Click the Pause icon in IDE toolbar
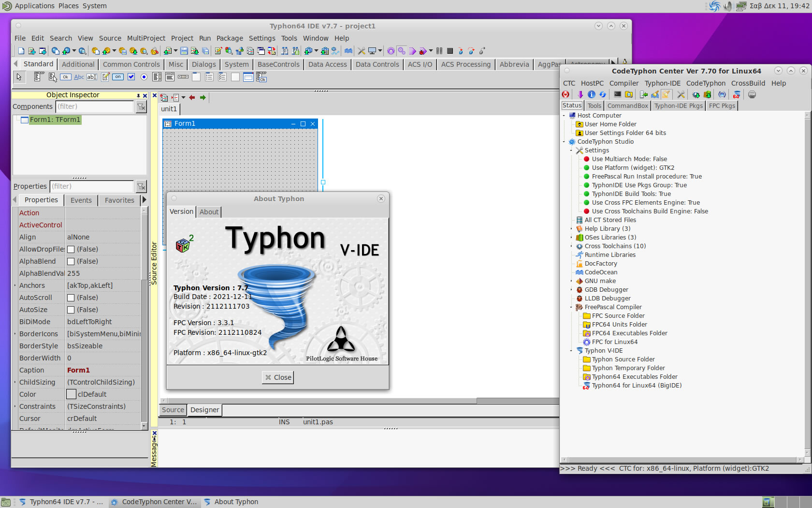The height and width of the screenshot is (508, 812). click(439, 51)
